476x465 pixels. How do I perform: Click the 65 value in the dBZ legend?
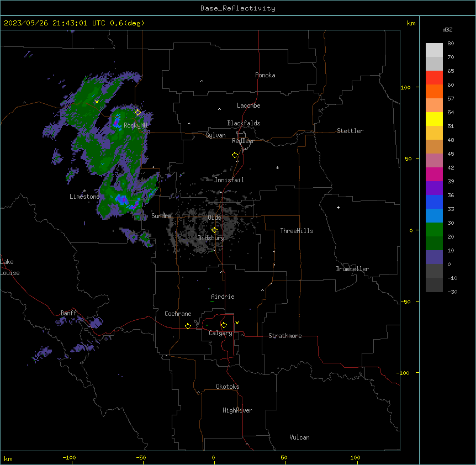click(x=451, y=71)
